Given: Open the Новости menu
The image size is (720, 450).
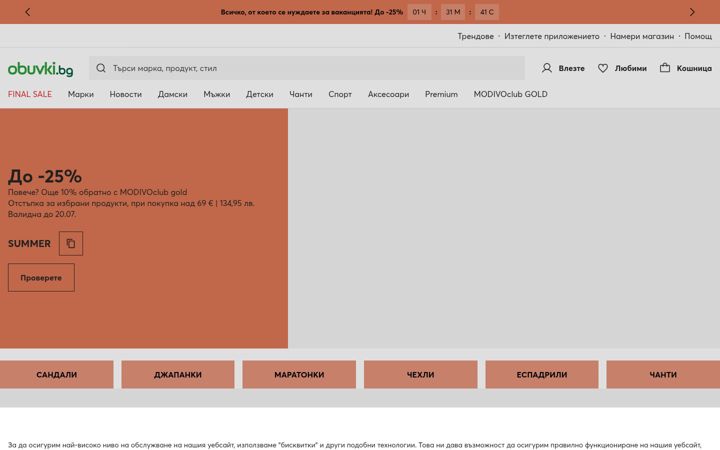Looking at the screenshot, I should click(125, 94).
